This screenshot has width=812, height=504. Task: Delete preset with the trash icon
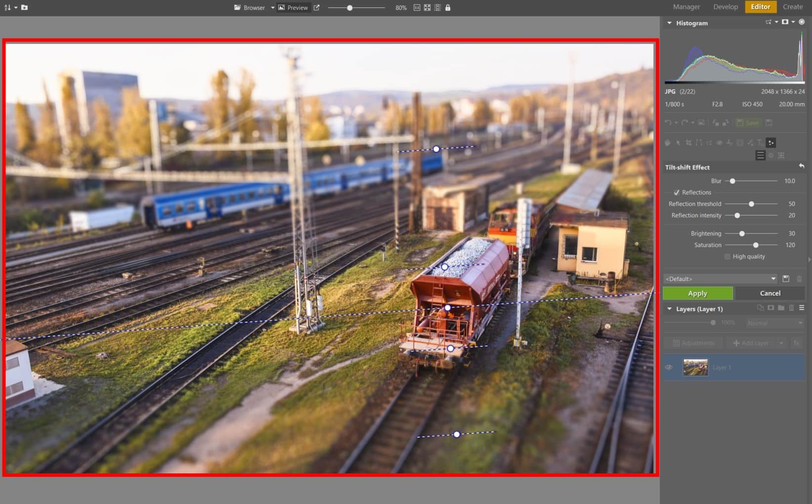799,279
